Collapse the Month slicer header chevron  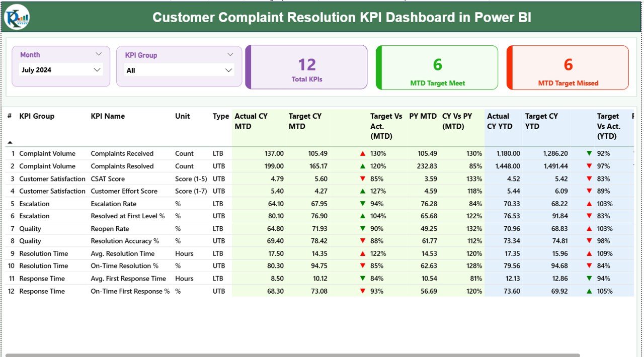[x=99, y=54]
